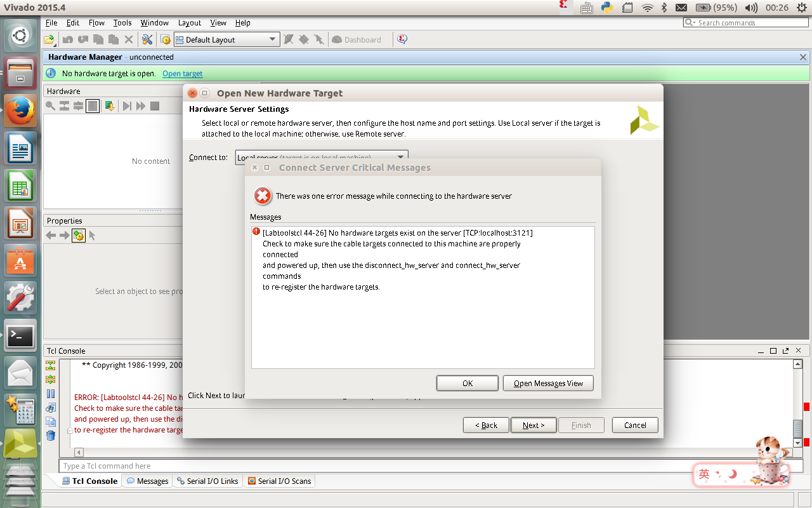Open Ubuntu Software Center in the launcher
This screenshot has height=508, width=812.
20,261
